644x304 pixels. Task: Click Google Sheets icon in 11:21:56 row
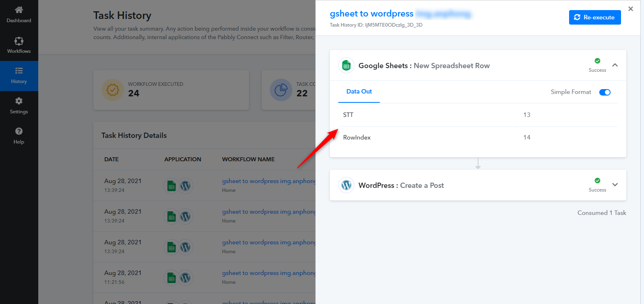click(x=172, y=278)
